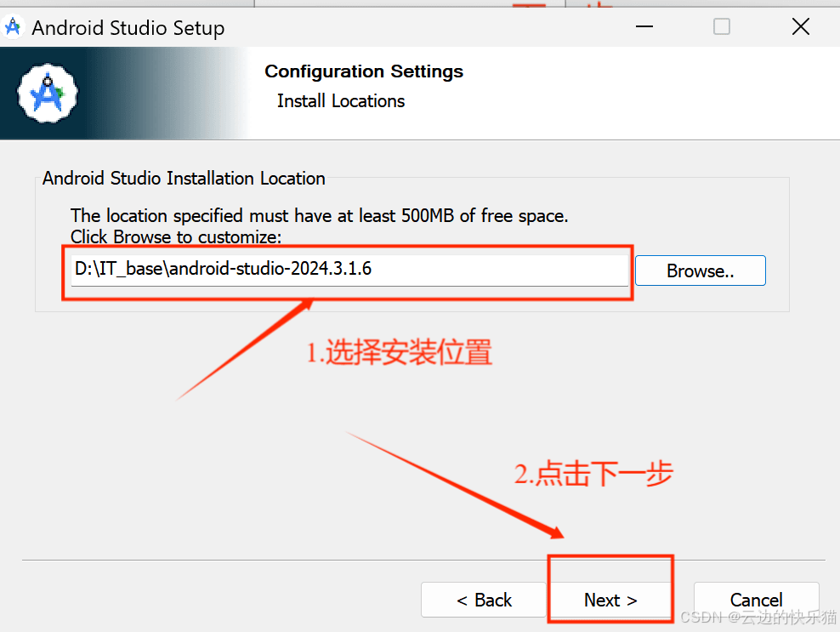Select the "Configuration Settings" heading text
The height and width of the screenshot is (632, 840).
click(x=364, y=71)
